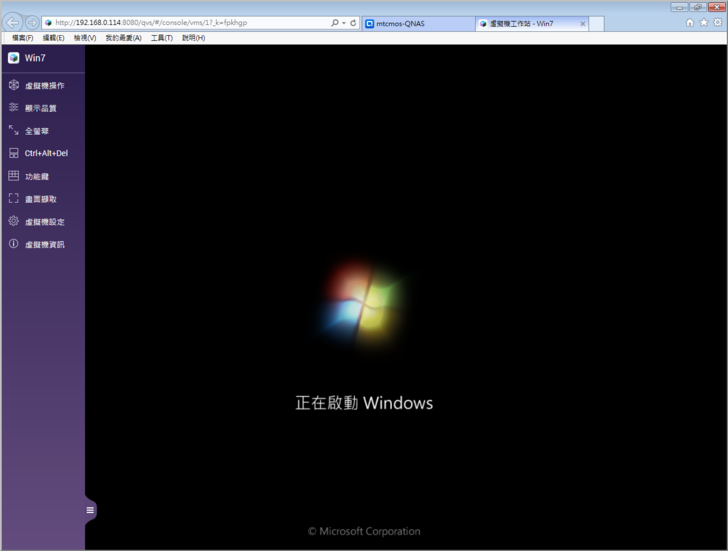The image size is (728, 551).
Task: Open the 檔案(F) menu
Action: pyautogui.click(x=22, y=38)
